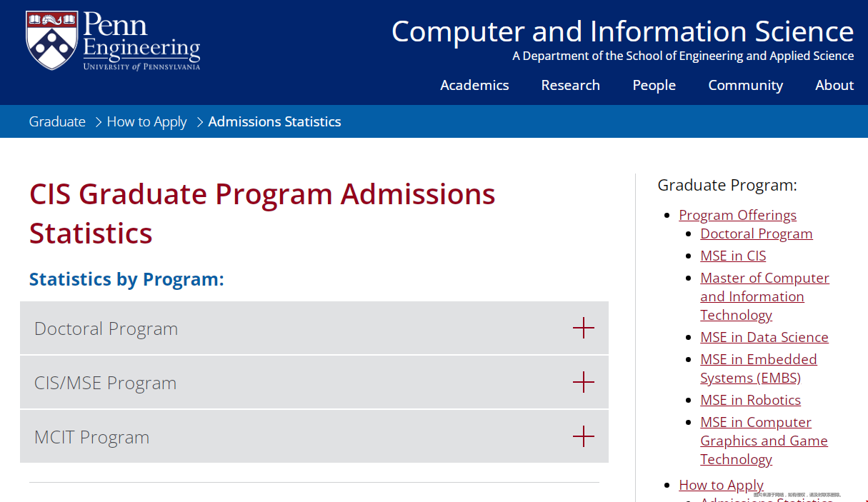
Task: Open the How to Apply sidebar link
Action: click(x=721, y=485)
